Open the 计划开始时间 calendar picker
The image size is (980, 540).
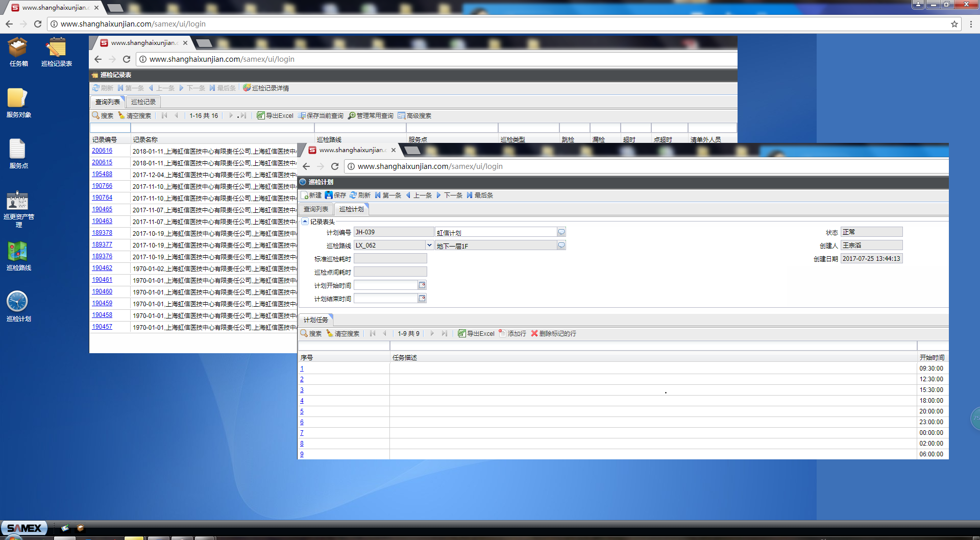click(422, 285)
